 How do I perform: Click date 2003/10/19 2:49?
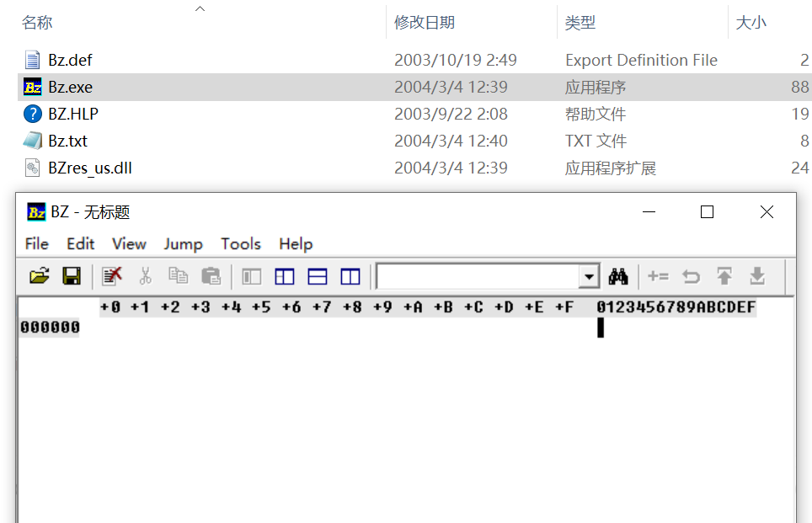pos(456,60)
